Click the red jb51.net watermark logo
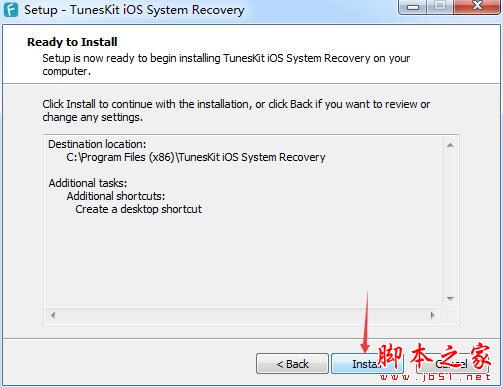 click(x=435, y=362)
